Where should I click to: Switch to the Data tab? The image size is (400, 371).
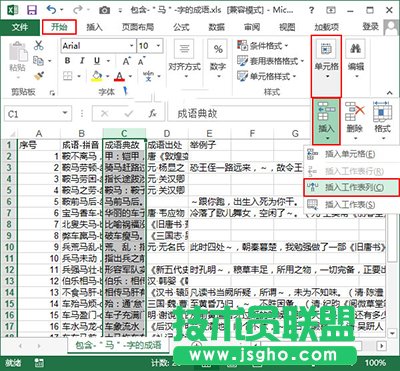[x=217, y=27]
